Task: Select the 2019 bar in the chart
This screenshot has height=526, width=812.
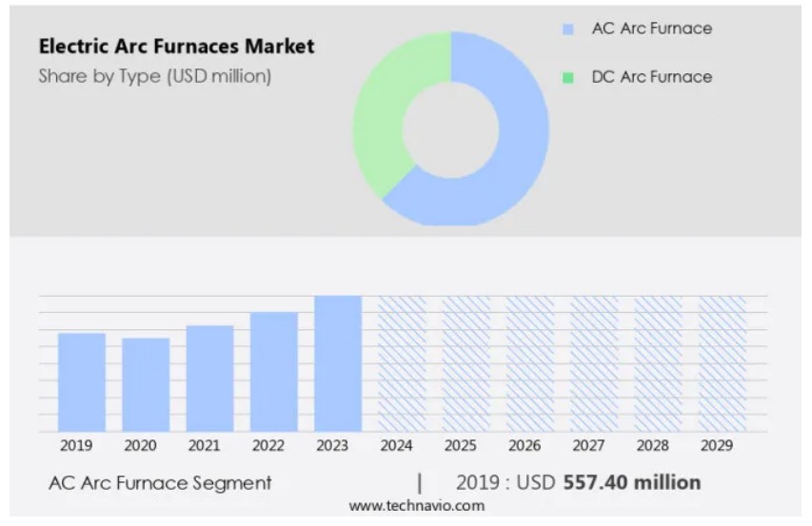Action: (x=82, y=382)
